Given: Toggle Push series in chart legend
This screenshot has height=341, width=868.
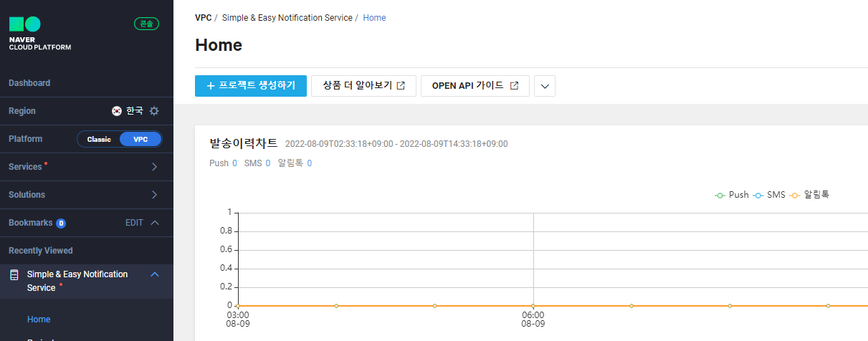Looking at the screenshot, I should tap(732, 195).
